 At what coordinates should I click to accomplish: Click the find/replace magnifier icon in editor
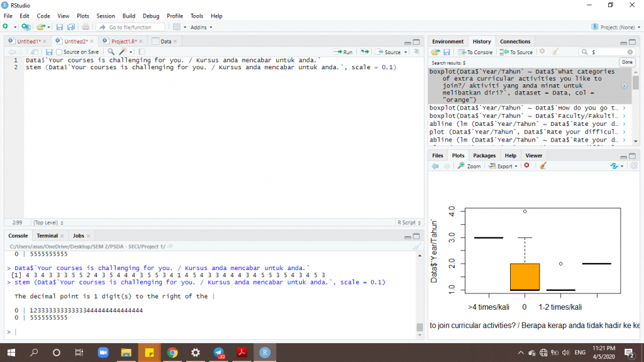(111, 52)
